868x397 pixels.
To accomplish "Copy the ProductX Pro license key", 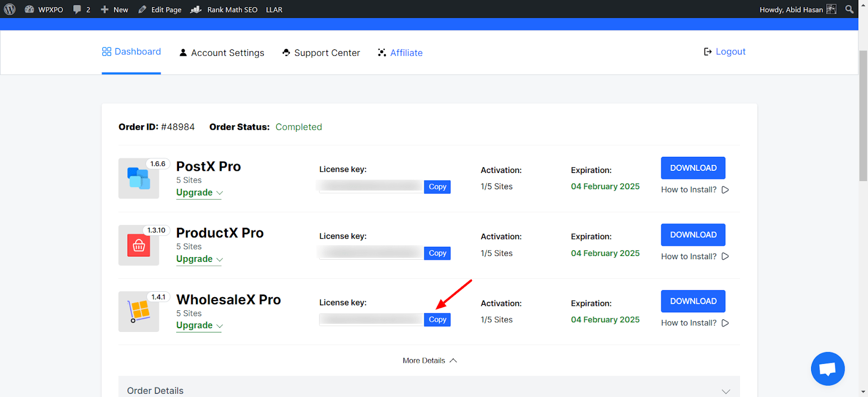I will point(437,253).
